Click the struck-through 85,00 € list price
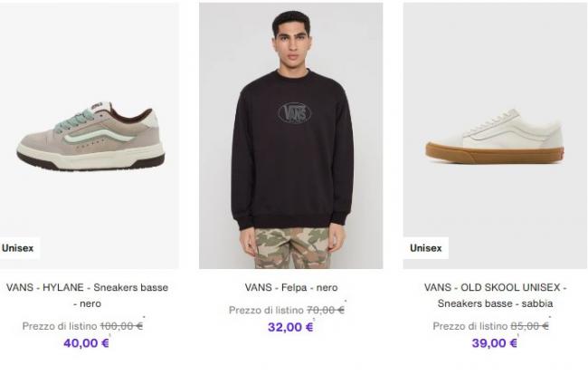 529,326
